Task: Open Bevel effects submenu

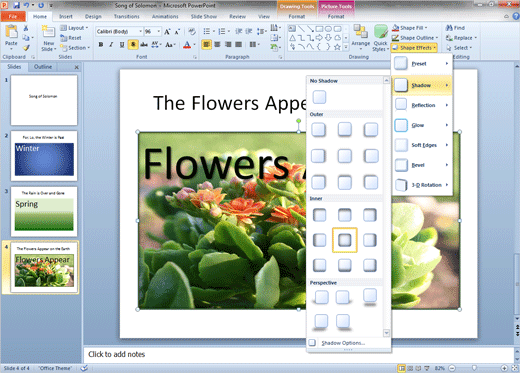Action: click(422, 165)
